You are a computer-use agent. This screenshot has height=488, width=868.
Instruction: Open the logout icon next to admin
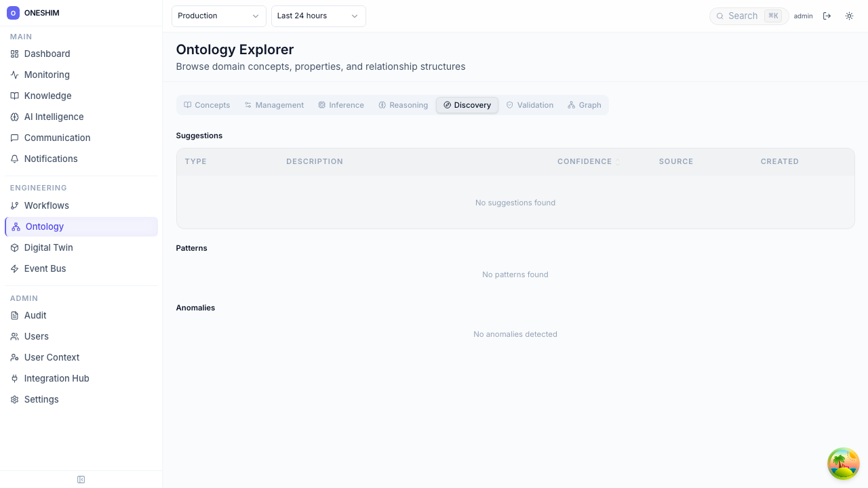[x=827, y=16]
